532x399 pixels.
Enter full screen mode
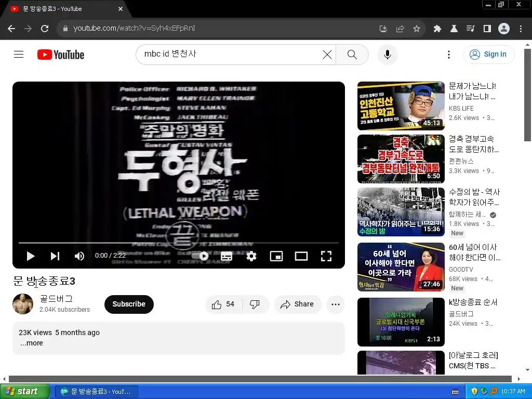pos(326,256)
